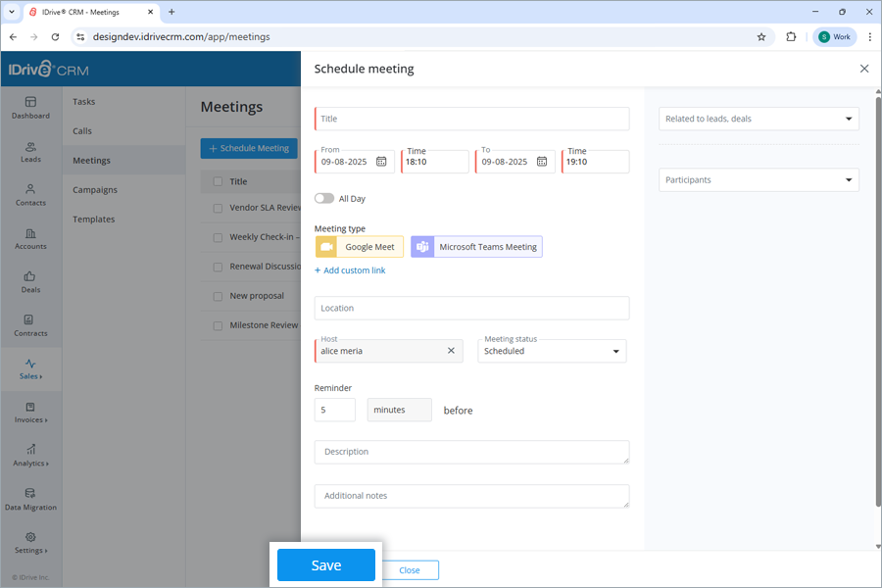Click the meeting Title input field
The image size is (882, 588).
(x=470, y=119)
